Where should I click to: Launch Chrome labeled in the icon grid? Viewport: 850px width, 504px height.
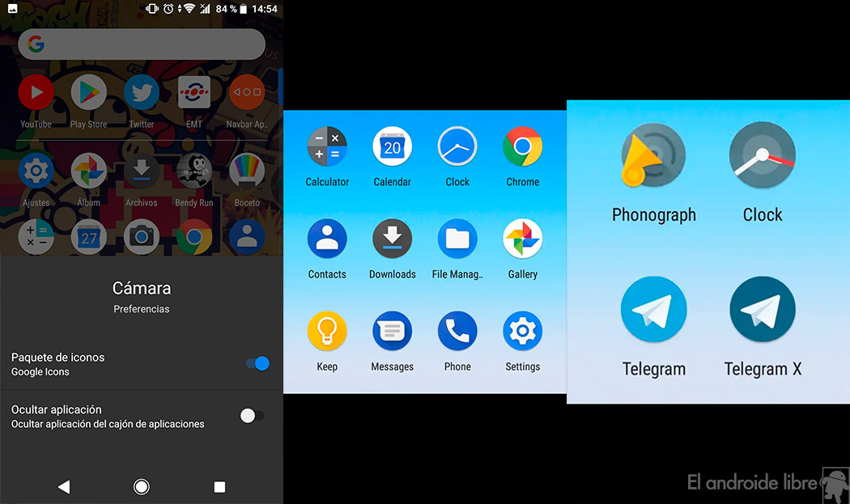(523, 146)
